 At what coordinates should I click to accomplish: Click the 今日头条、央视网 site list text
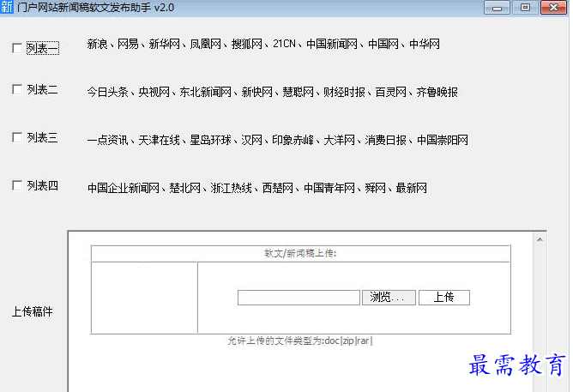pos(272,92)
